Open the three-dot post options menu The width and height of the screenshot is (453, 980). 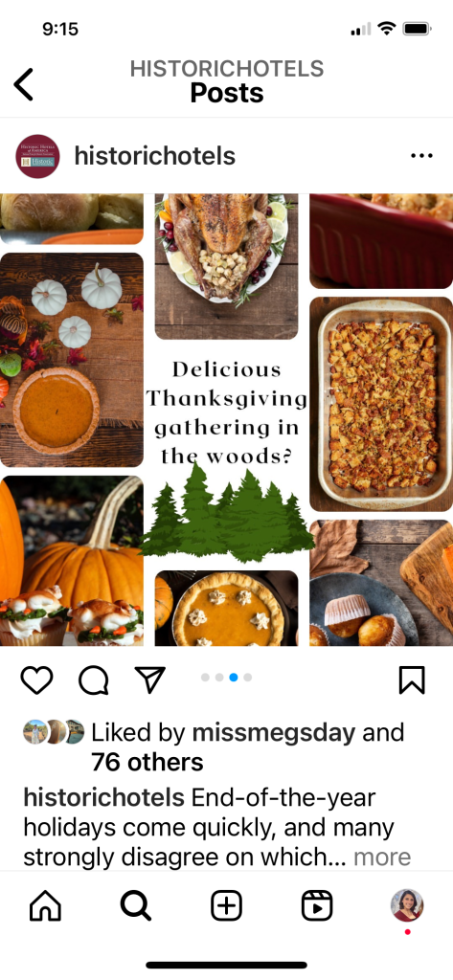[421, 156]
